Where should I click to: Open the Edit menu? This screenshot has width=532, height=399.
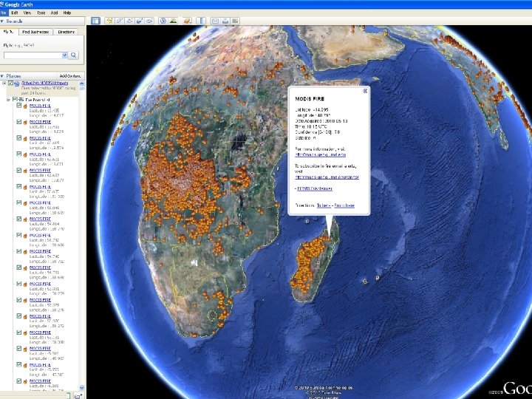pyautogui.click(x=15, y=13)
